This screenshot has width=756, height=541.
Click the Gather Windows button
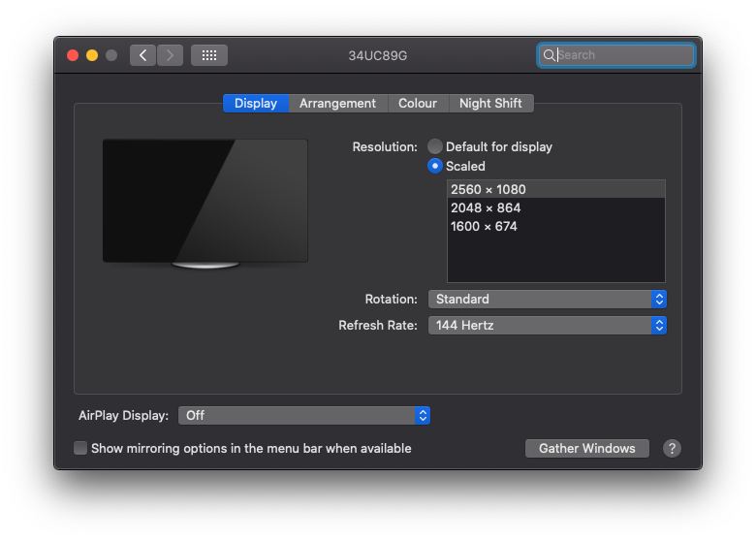click(x=586, y=449)
